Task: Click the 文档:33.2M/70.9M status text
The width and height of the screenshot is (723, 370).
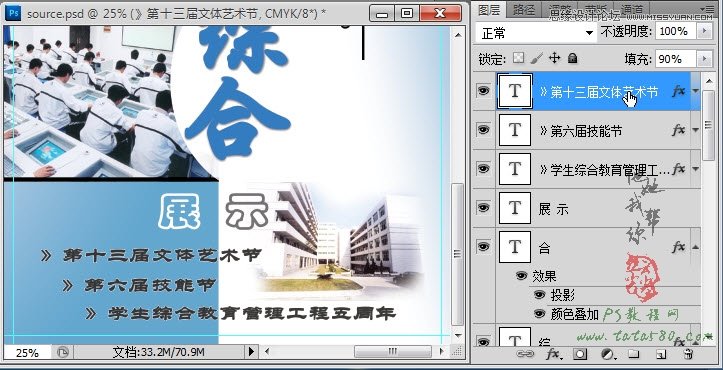Action: (x=159, y=353)
